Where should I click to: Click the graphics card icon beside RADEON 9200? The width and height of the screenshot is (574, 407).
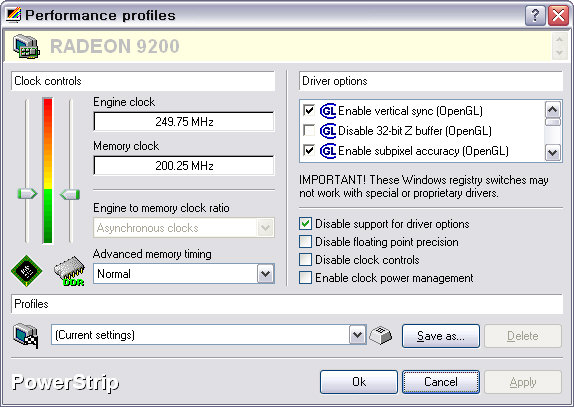26,46
